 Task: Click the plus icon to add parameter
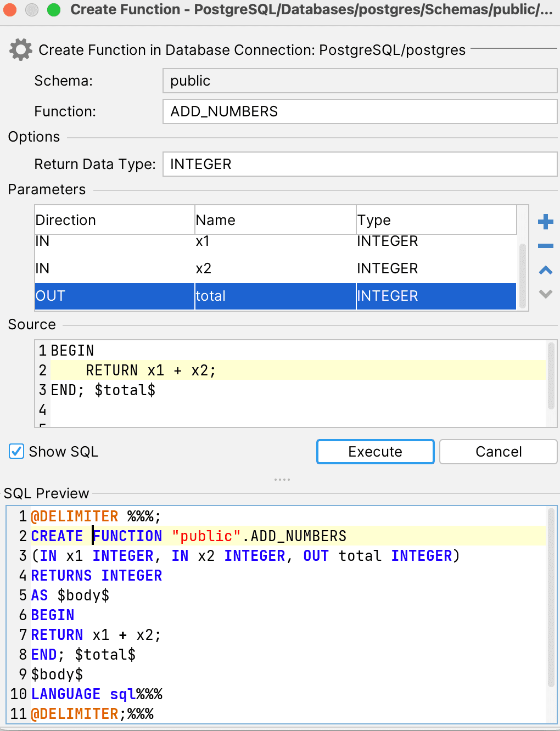pos(545,222)
